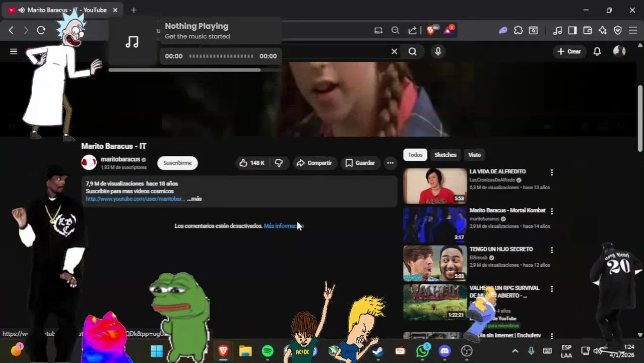Open OBS Studio from the taskbar
Image resolution: width=644 pixels, height=363 pixels.
coord(467,351)
